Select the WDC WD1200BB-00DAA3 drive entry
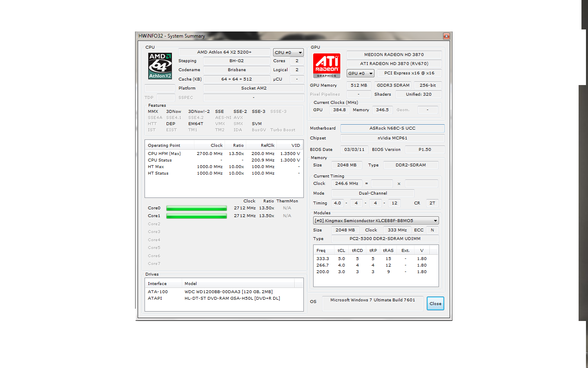Image resolution: width=588 pixels, height=368 pixels. point(224,292)
